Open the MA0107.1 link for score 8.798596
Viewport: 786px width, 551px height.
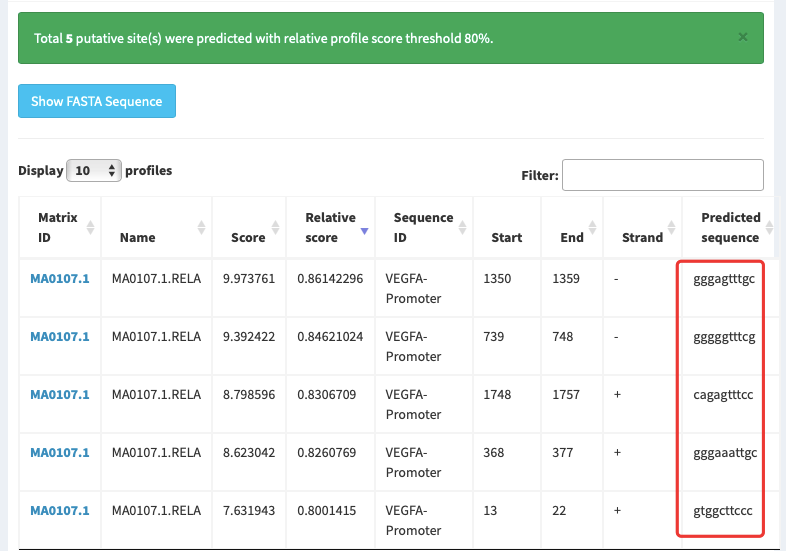click(x=60, y=395)
